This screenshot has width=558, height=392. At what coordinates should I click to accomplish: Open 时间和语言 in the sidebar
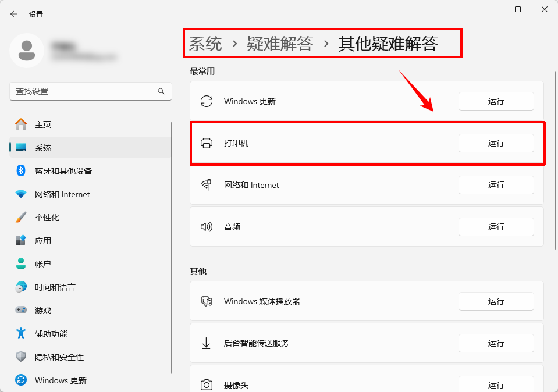90,287
